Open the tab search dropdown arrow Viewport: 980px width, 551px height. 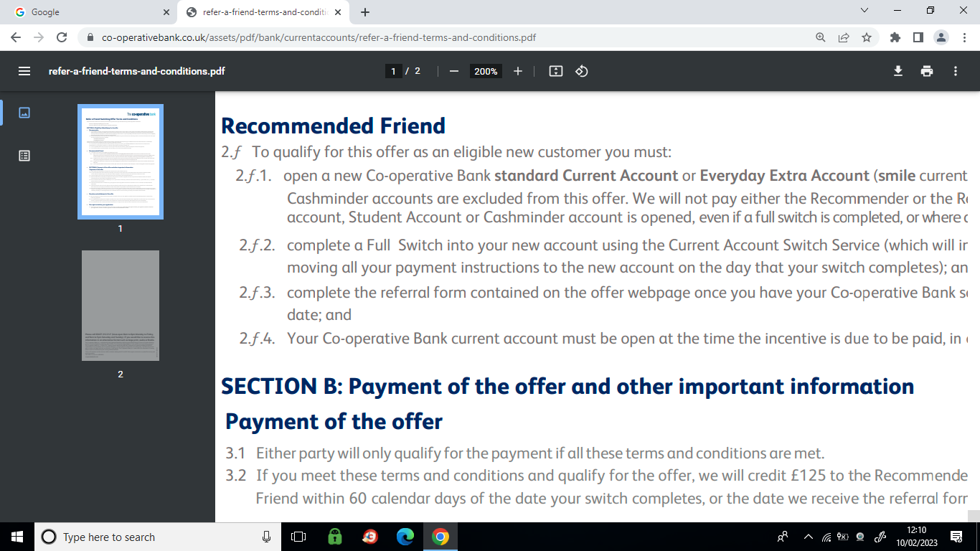(x=864, y=11)
